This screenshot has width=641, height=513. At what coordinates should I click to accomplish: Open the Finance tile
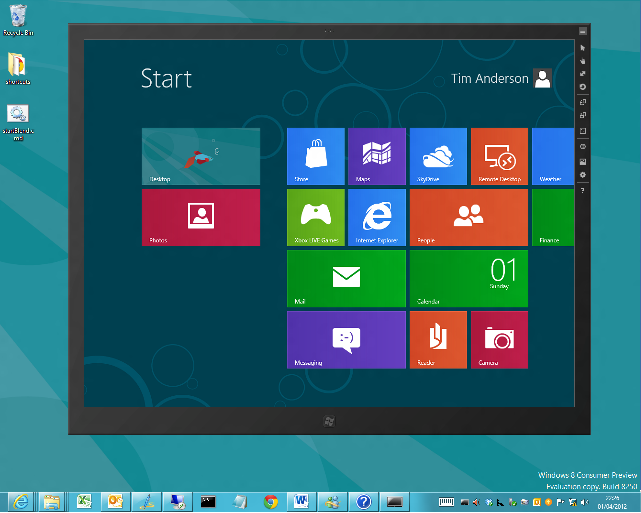[553, 217]
